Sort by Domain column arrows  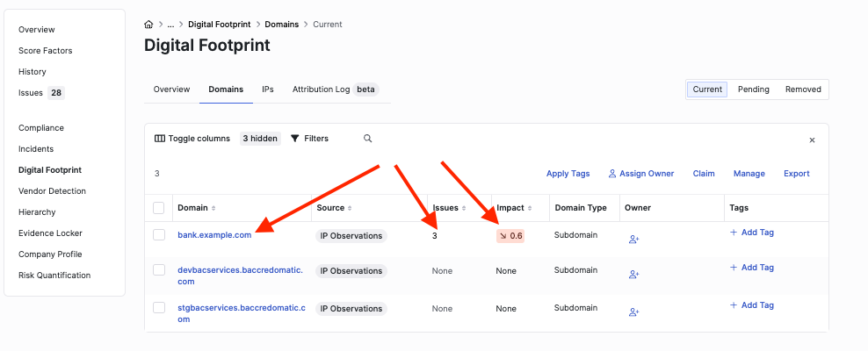213,208
